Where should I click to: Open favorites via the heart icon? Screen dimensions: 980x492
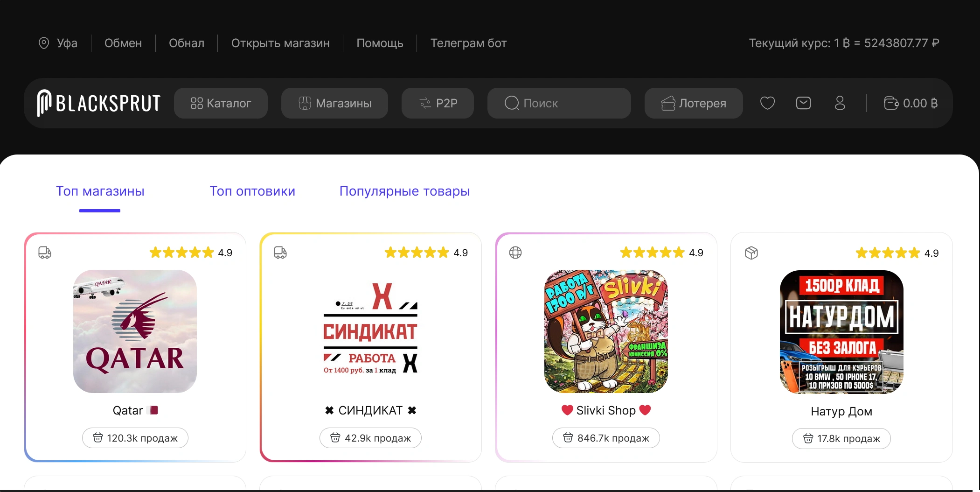point(767,103)
